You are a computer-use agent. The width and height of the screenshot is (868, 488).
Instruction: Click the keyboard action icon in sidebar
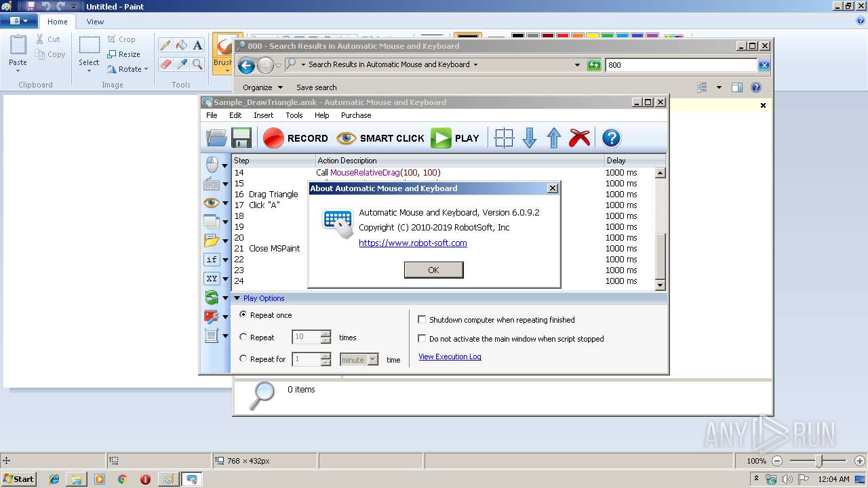(212, 184)
